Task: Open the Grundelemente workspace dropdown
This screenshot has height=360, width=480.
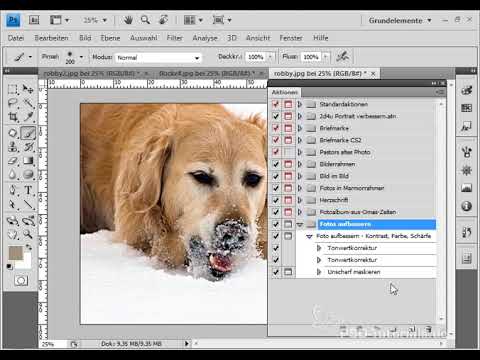Action: 400,21
